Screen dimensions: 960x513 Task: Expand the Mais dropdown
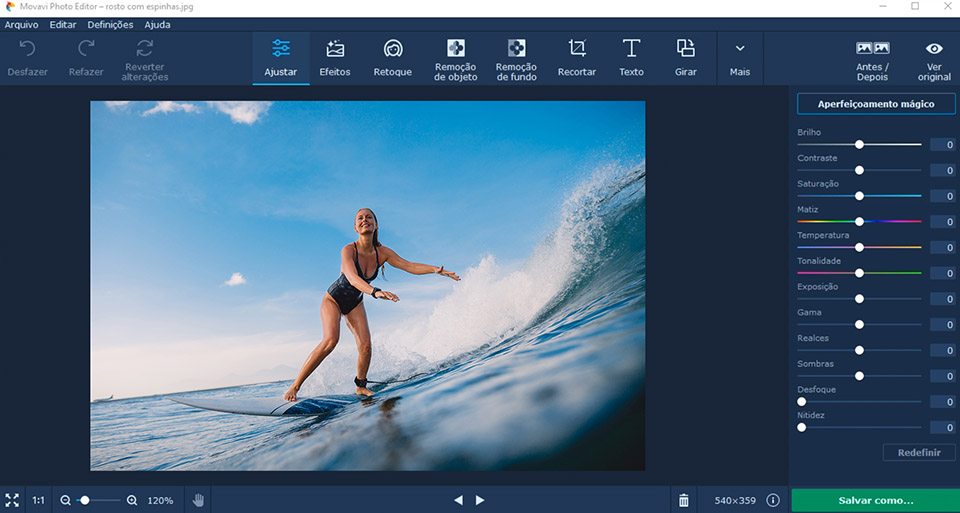[x=740, y=58]
